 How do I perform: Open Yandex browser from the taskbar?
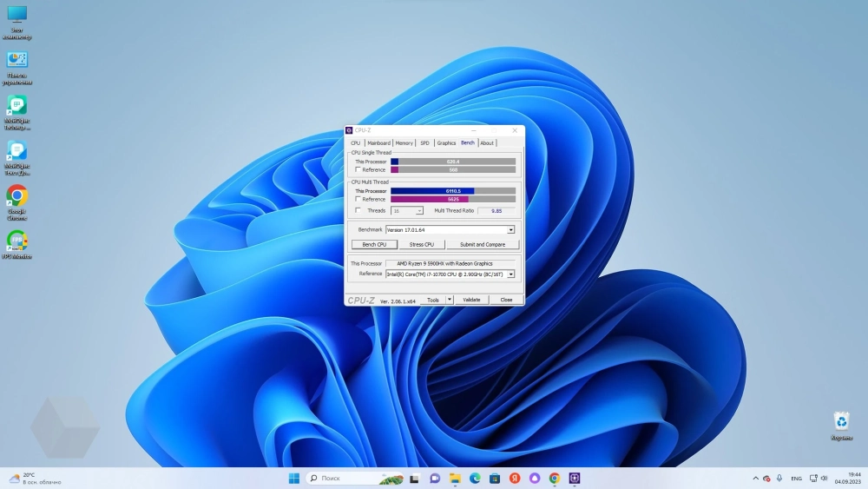click(515, 479)
